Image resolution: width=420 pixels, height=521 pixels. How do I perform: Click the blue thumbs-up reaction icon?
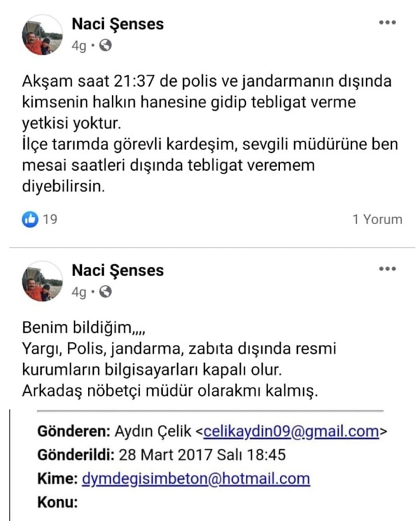[x=29, y=219]
